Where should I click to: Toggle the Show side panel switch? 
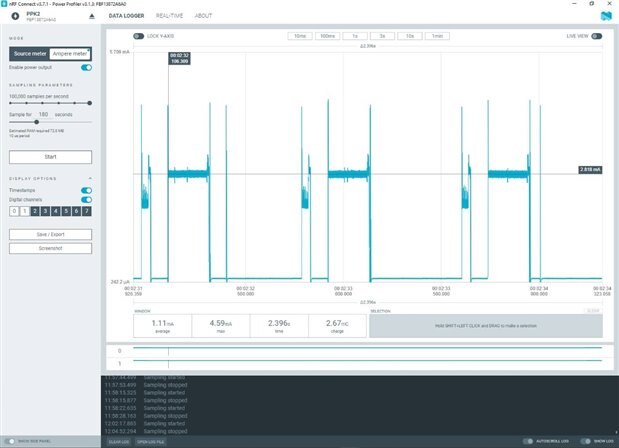tap(12, 441)
